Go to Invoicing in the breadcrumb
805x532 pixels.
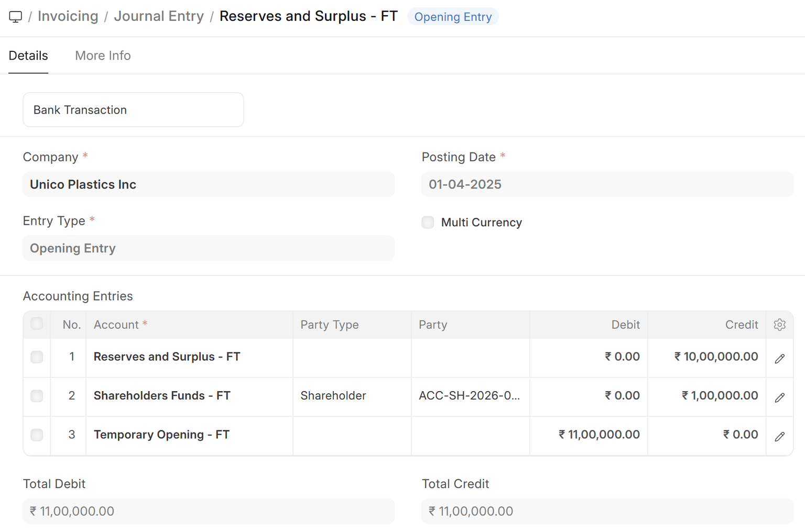[x=68, y=16]
